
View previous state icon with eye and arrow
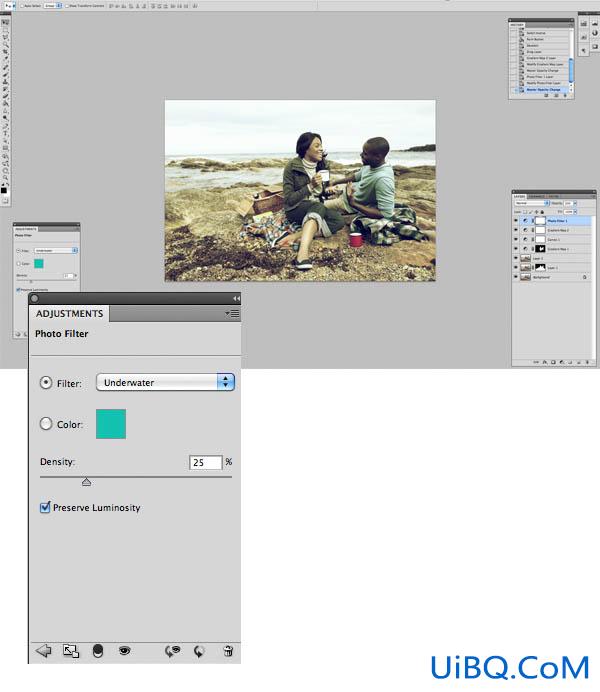click(172, 651)
